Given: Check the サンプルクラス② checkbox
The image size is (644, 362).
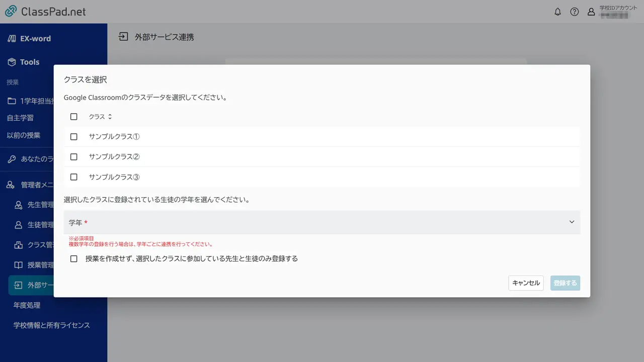Looking at the screenshot, I should tap(73, 156).
